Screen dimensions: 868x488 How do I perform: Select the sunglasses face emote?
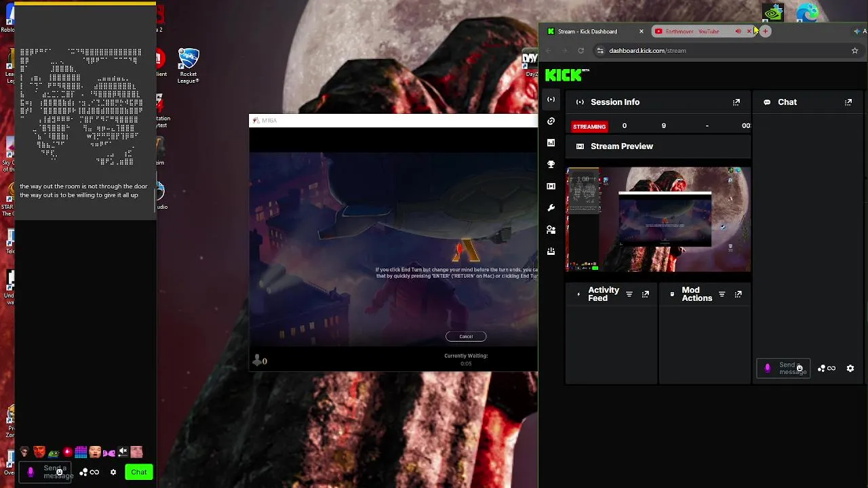(25, 452)
